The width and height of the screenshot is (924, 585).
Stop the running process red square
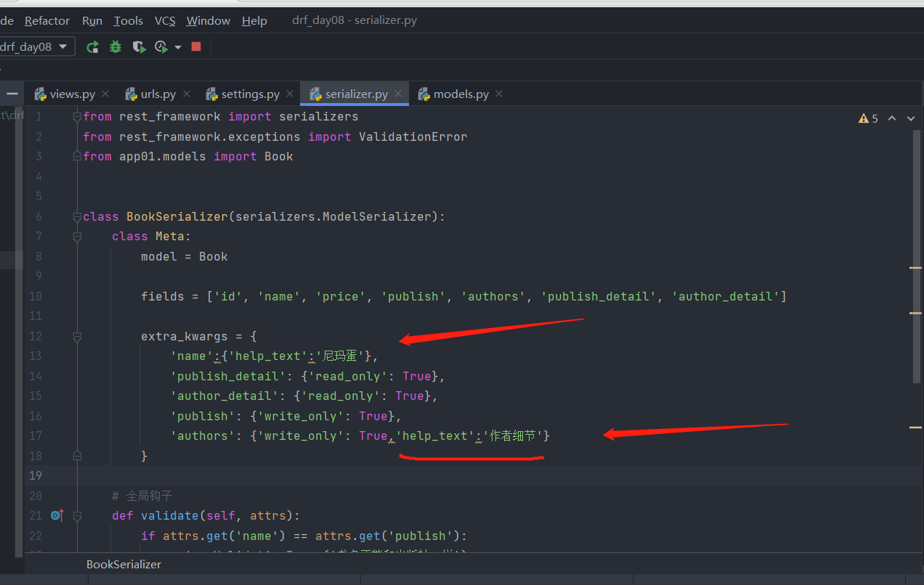(196, 46)
